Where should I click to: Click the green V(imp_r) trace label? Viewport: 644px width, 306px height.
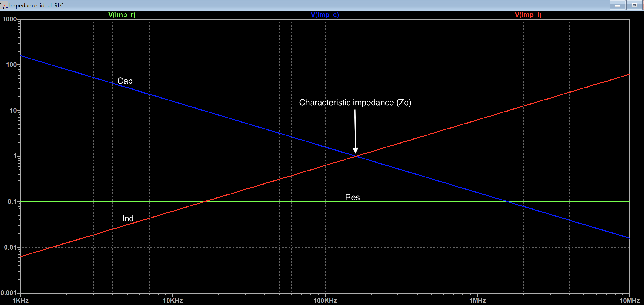click(122, 15)
